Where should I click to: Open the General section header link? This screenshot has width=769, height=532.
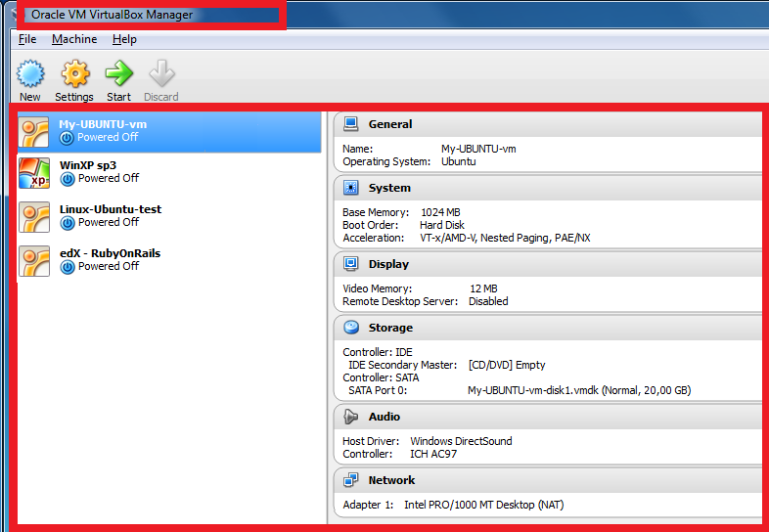point(390,124)
